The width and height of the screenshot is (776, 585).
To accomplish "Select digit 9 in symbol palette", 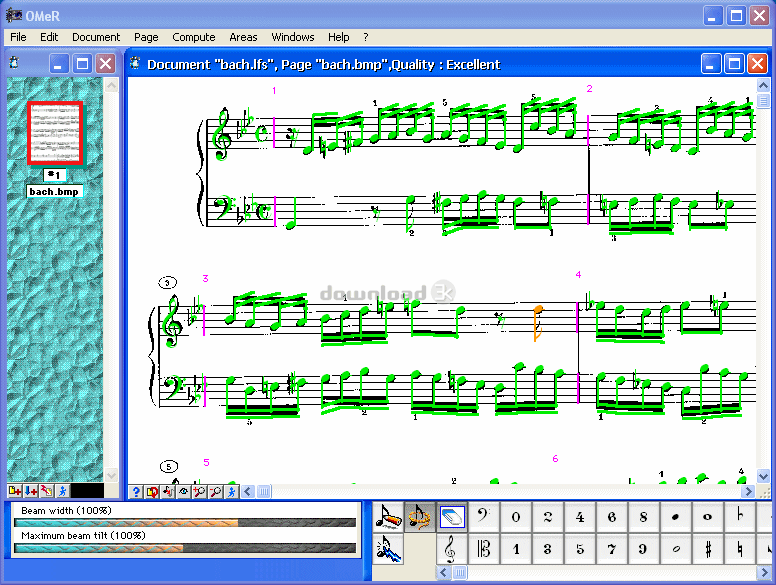I will tap(643, 549).
